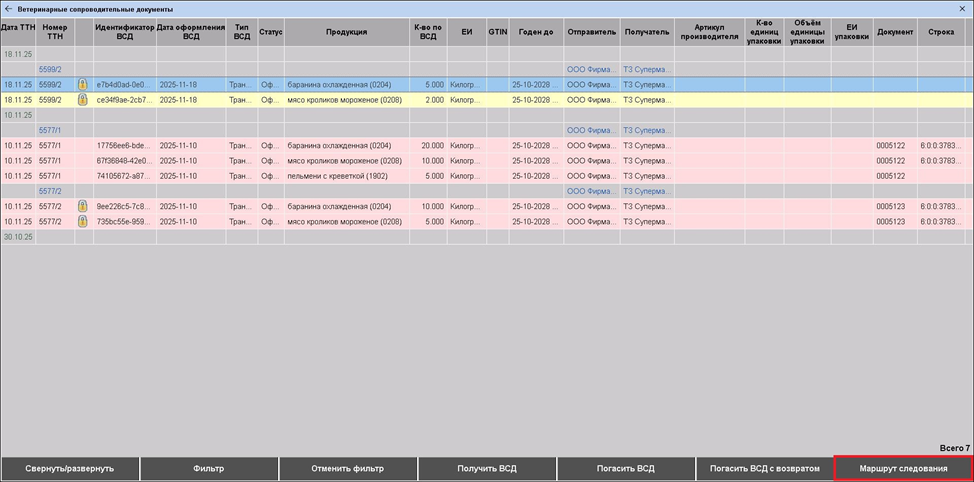Click lock icon in the ce34f9ae row
This screenshot has width=974, height=482.
83,100
